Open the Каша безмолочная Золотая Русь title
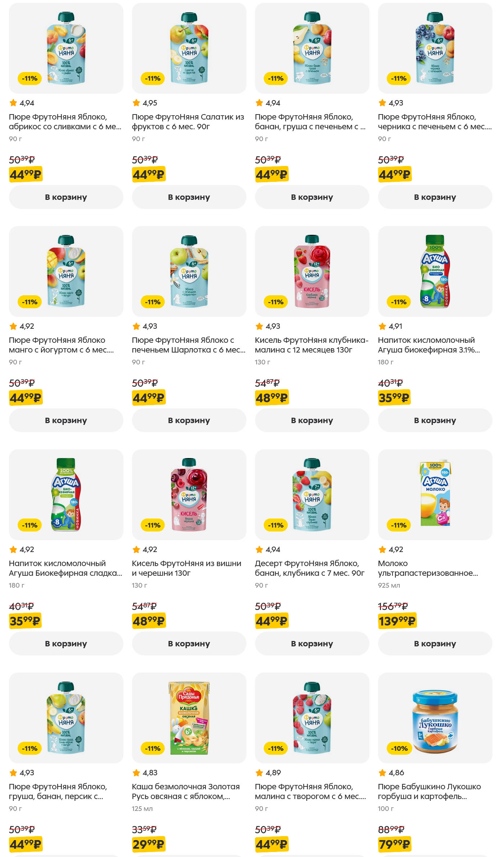Screen dimensions: 504x857 click(x=185, y=791)
